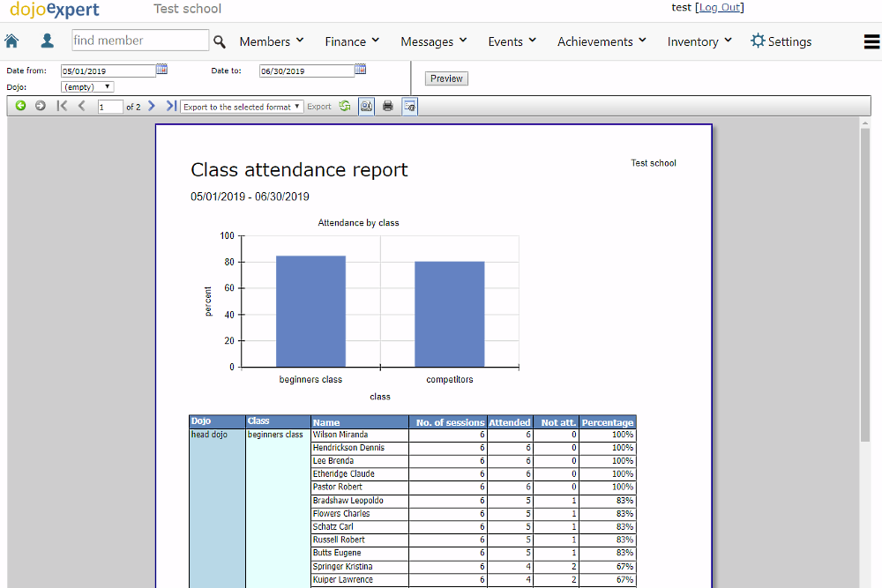Click the grey forward navigation arrow
The width and height of the screenshot is (882, 588).
[x=41, y=106]
